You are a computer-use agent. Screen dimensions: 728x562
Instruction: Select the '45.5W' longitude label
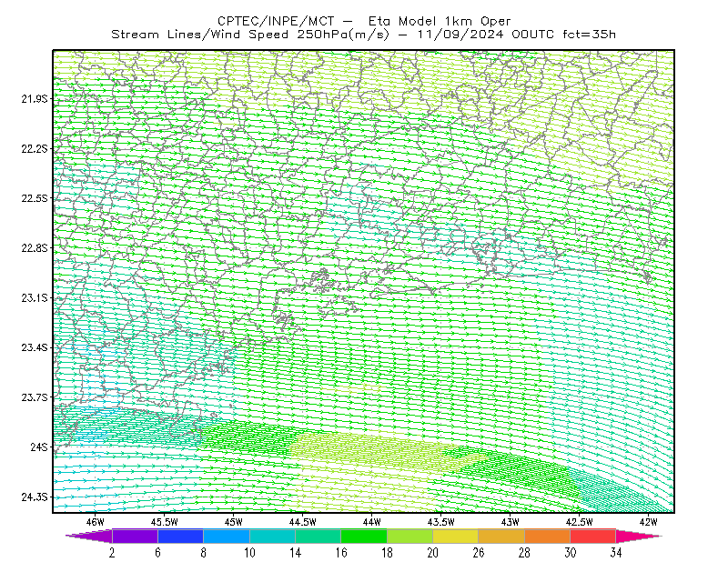pyautogui.click(x=165, y=522)
